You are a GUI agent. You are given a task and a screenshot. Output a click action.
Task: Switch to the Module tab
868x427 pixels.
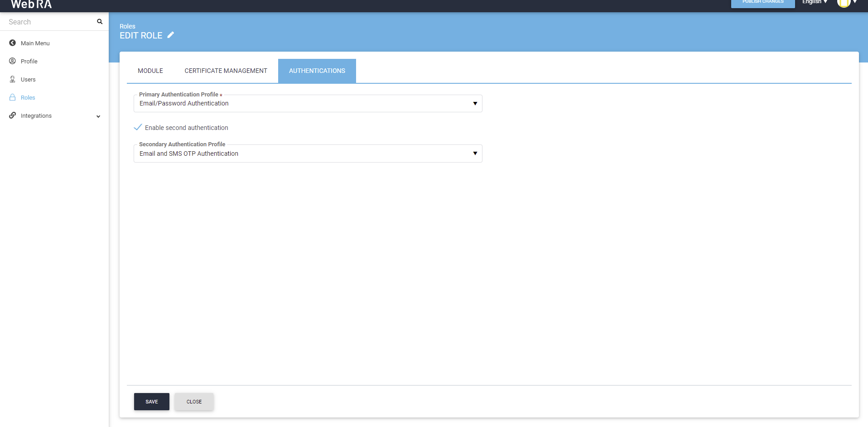tap(150, 71)
